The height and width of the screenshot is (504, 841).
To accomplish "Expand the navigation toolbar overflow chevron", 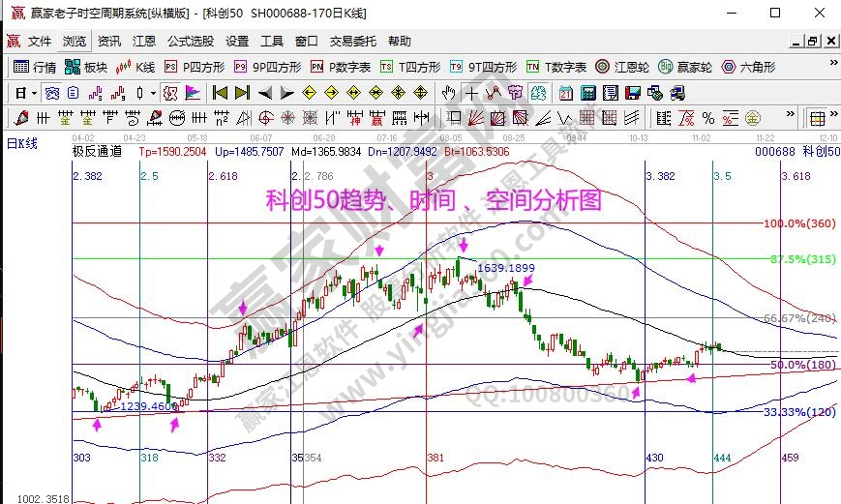I will (x=833, y=64).
